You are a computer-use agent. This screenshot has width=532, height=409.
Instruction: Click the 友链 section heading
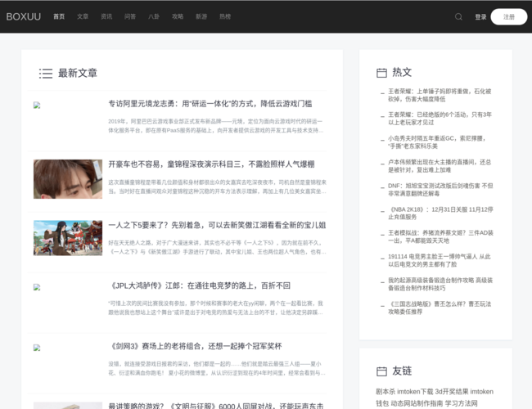[402, 371]
